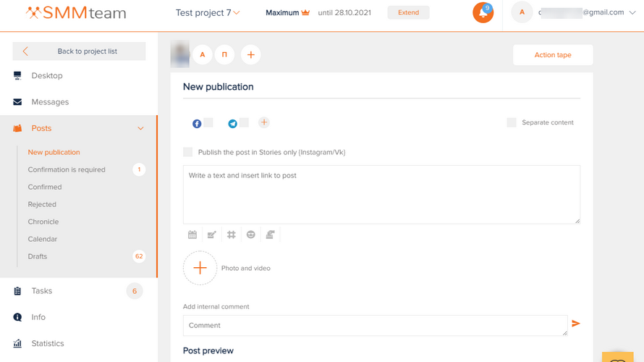Add photo and video with plus circle

pos(200,268)
